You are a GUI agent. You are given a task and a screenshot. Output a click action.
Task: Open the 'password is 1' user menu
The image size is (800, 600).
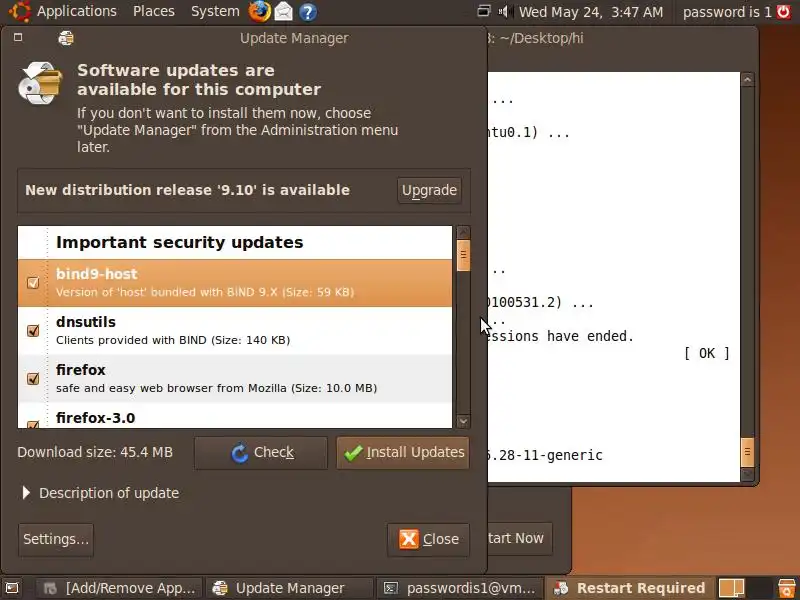(x=727, y=12)
